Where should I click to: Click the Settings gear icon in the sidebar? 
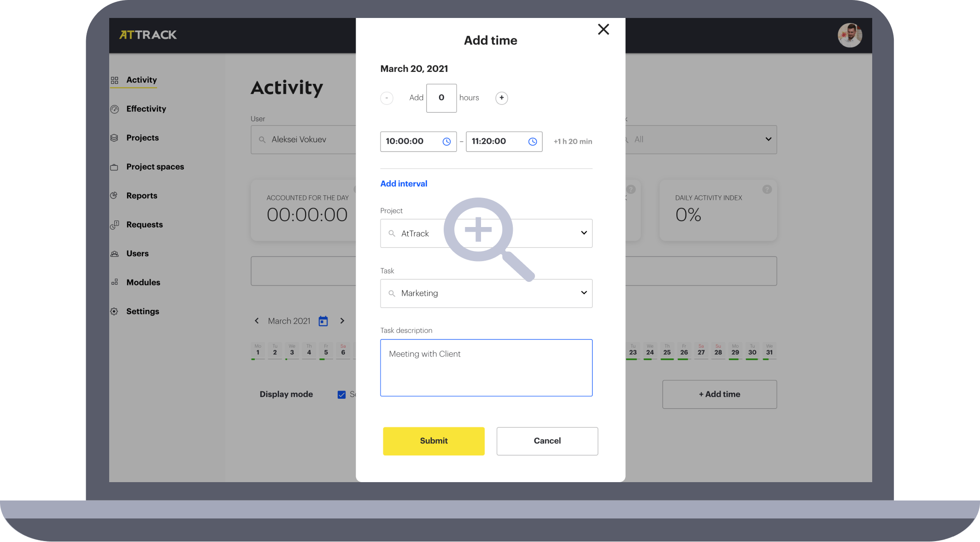coord(114,312)
